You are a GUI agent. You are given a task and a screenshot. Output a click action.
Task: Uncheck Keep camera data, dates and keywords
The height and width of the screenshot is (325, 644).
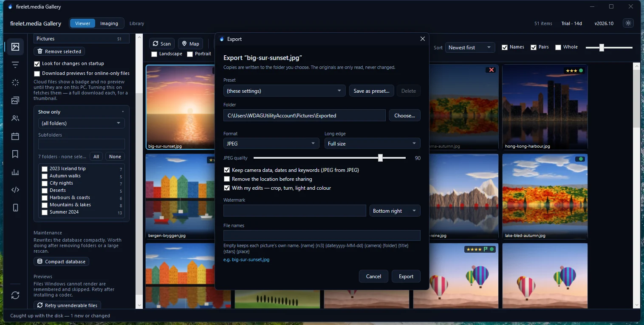[x=227, y=170]
